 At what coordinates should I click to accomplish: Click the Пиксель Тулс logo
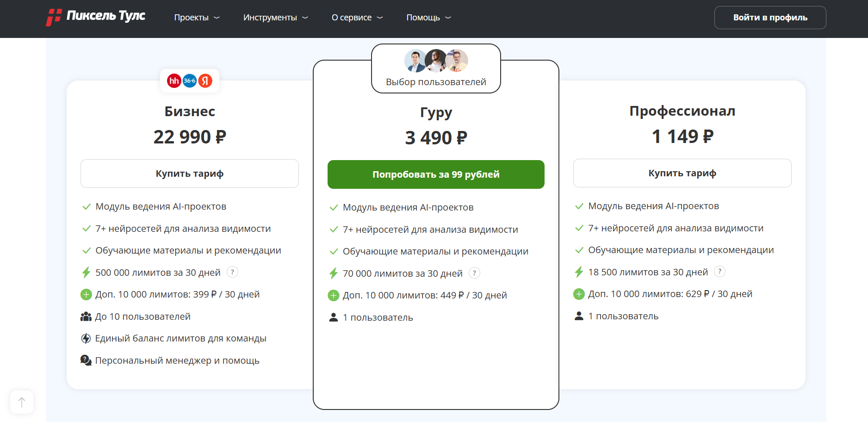[96, 17]
